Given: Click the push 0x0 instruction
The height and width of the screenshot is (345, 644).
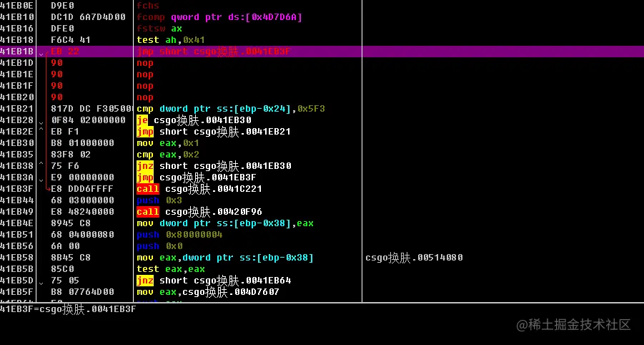Looking at the screenshot, I should [159, 246].
